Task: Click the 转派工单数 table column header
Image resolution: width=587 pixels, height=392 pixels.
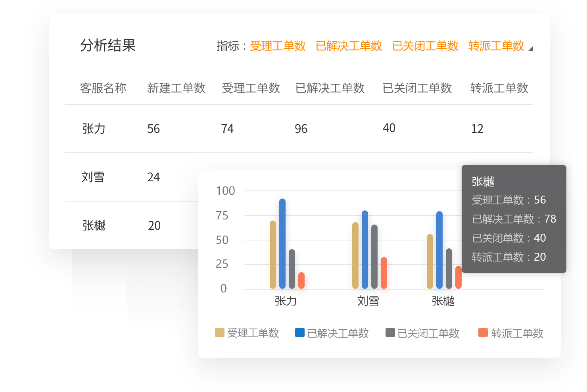Action: pos(499,88)
